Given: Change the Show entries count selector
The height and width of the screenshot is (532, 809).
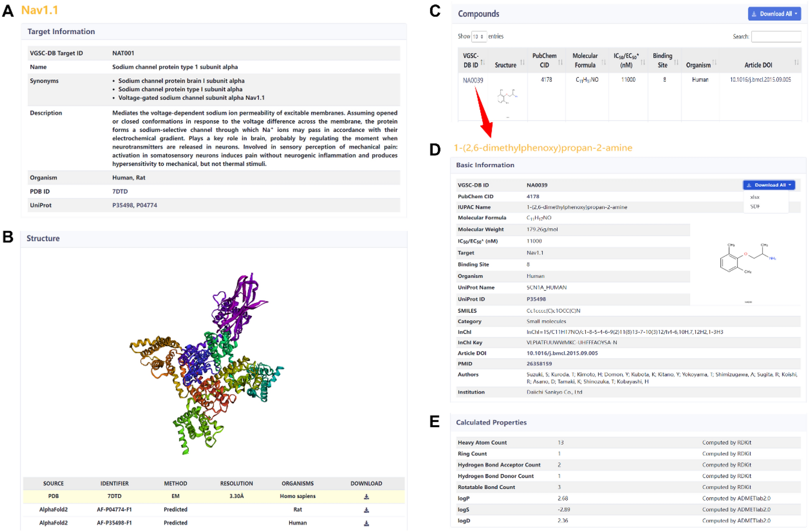Looking at the screenshot, I should (478, 36).
